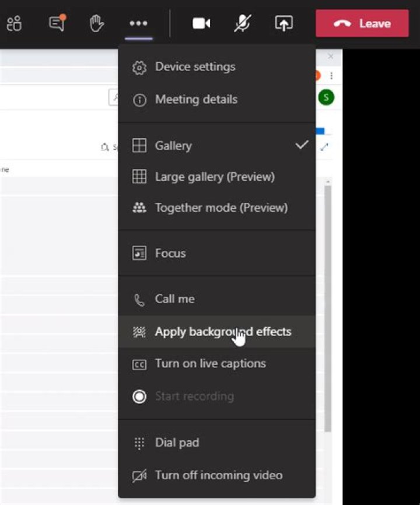Leave the meeting
Image resolution: width=420 pixels, height=505 pixels.
(362, 23)
